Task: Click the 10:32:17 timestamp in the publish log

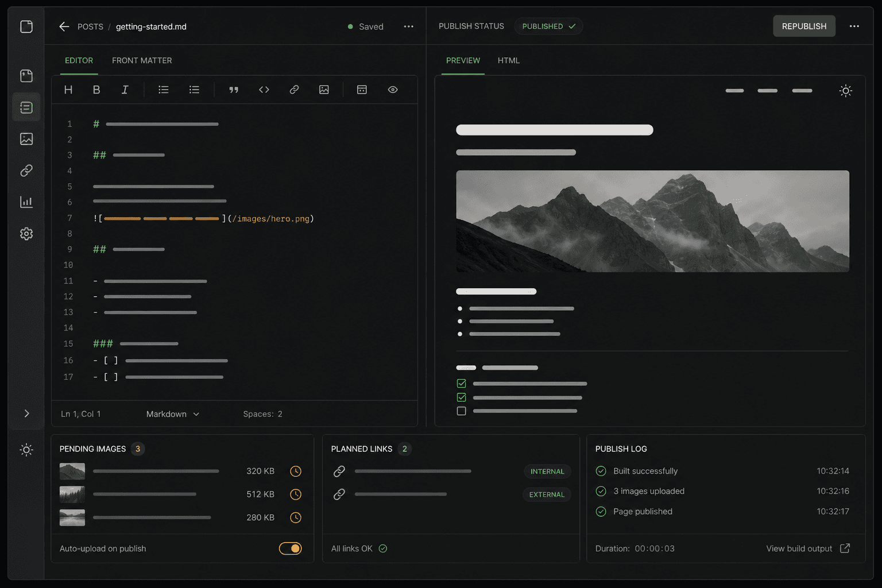Action: 833,511
